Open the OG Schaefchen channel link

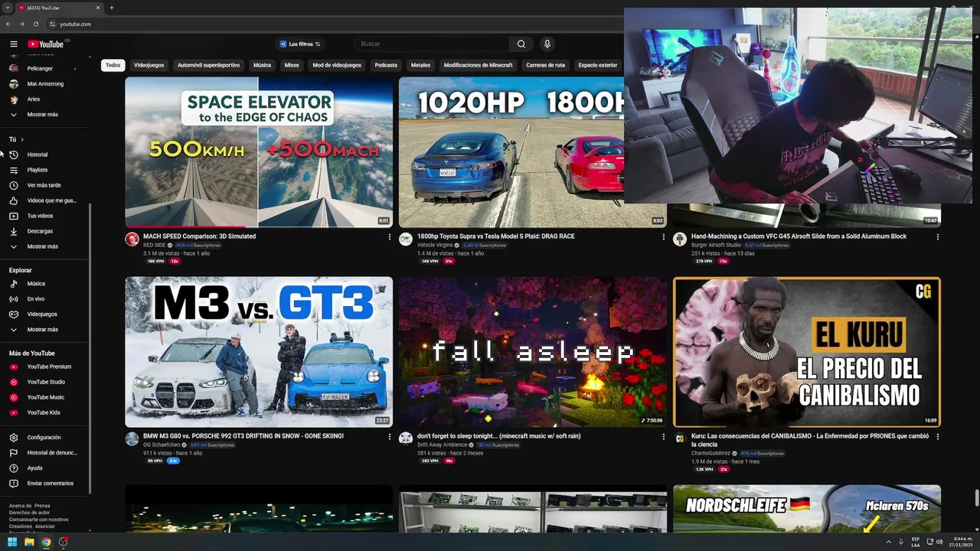[x=162, y=445]
